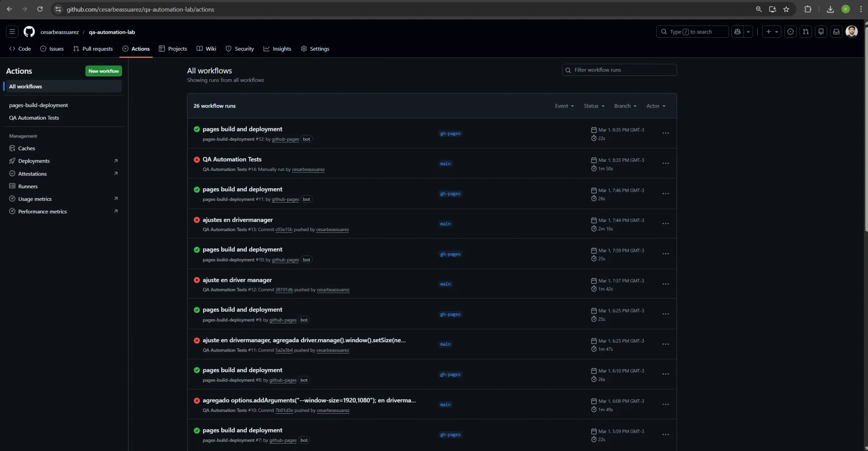Click the failed status icon on ajustes en drivermanager
This screenshot has height=451, width=868.
coord(197,220)
